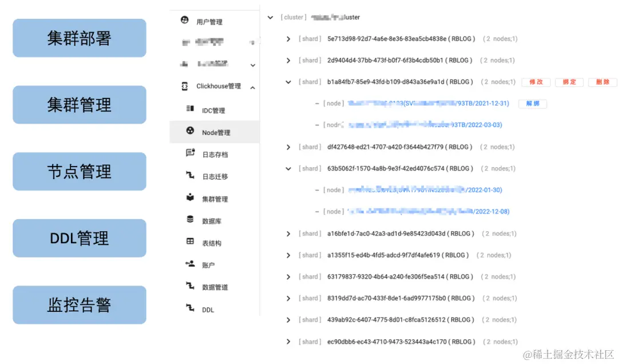Click the DDL sidebar icon
The width and height of the screenshot is (618, 364).
coord(190,307)
